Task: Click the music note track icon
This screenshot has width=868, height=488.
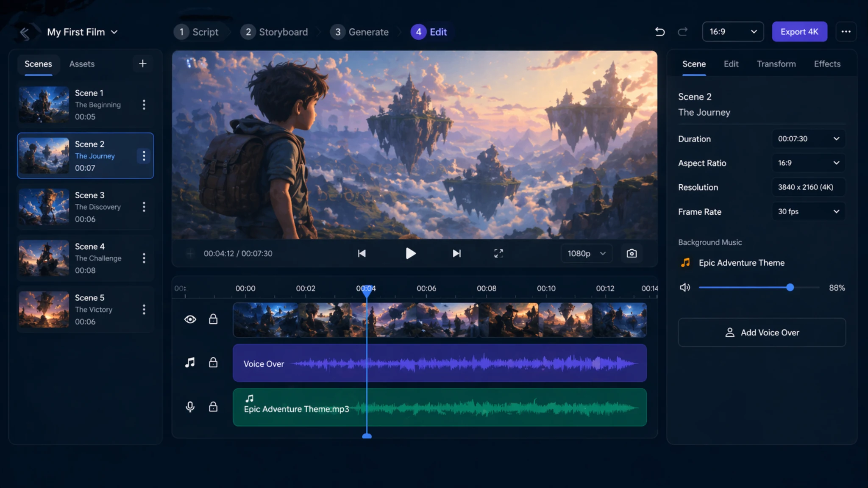Action: point(190,363)
